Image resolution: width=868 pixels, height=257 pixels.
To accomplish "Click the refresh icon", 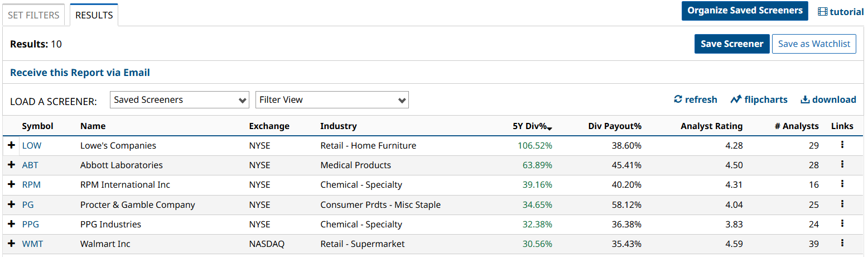I will click(678, 99).
